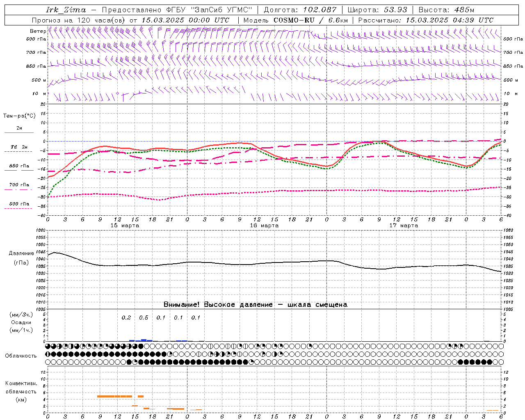Click the Облачность cloudiness label
The image size is (525, 420).
click(x=21, y=356)
